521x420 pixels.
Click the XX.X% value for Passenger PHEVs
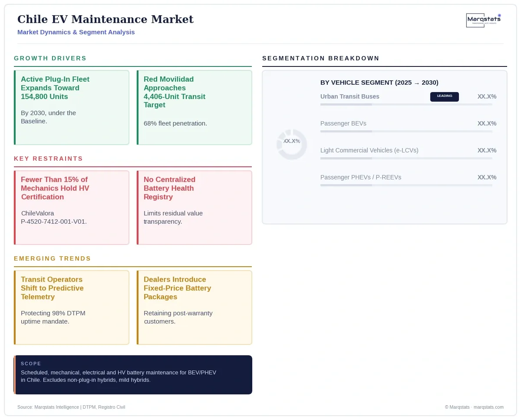[487, 177]
